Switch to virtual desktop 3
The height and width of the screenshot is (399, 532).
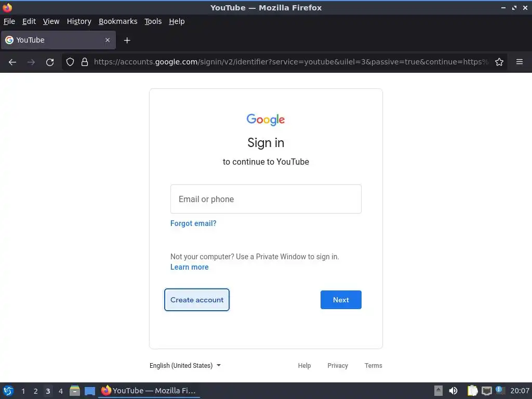pos(48,391)
